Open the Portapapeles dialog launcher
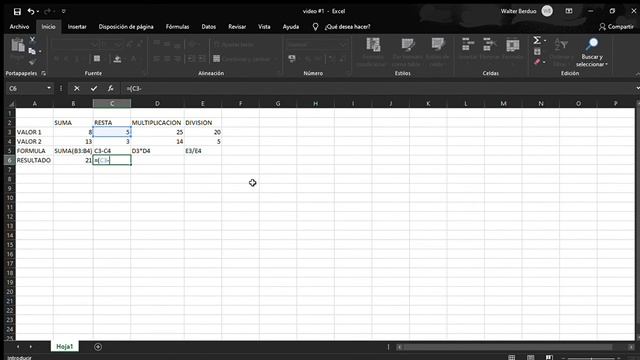Image resolution: width=640 pixels, height=360 pixels. pos(44,73)
